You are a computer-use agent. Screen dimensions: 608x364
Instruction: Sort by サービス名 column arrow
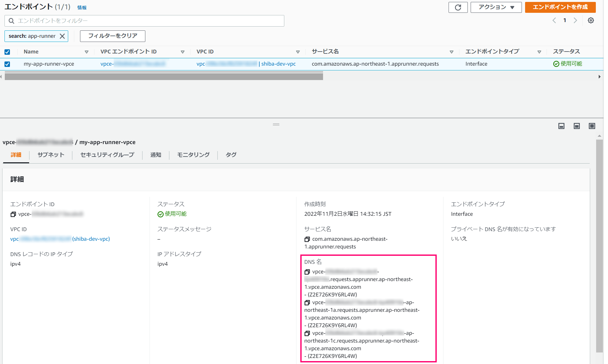pyautogui.click(x=451, y=52)
